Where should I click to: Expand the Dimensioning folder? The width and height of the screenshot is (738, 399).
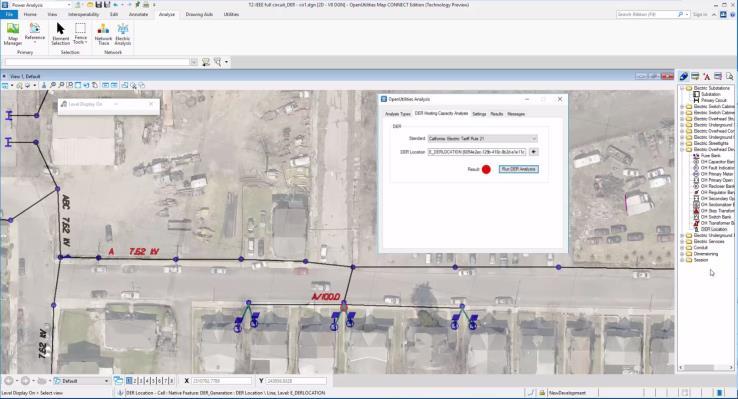tap(682, 254)
